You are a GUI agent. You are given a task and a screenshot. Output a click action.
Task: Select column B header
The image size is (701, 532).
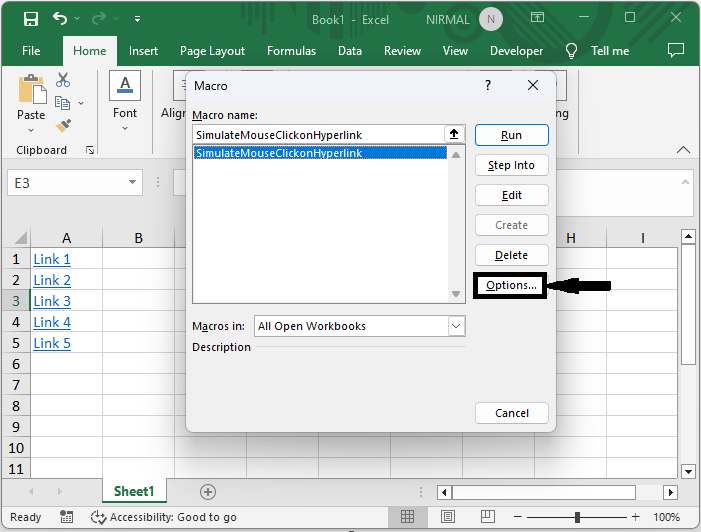(x=138, y=238)
